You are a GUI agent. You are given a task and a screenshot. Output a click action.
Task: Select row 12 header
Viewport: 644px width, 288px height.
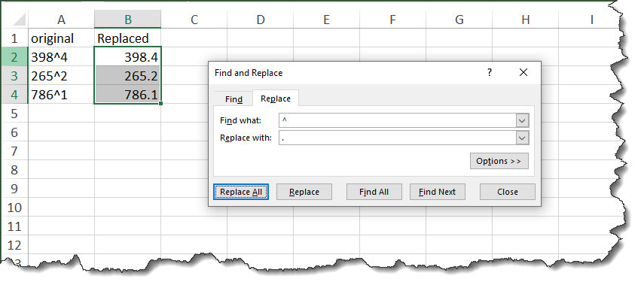(14, 245)
